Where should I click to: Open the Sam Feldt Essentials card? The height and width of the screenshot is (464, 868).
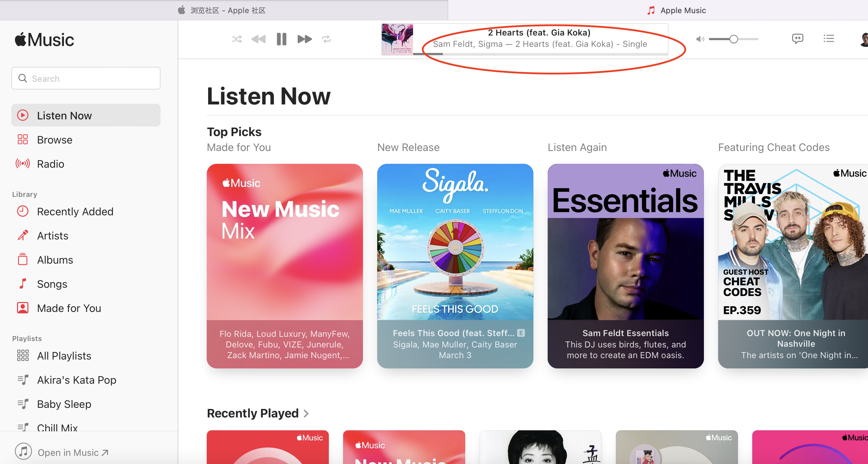pos(625,266)
